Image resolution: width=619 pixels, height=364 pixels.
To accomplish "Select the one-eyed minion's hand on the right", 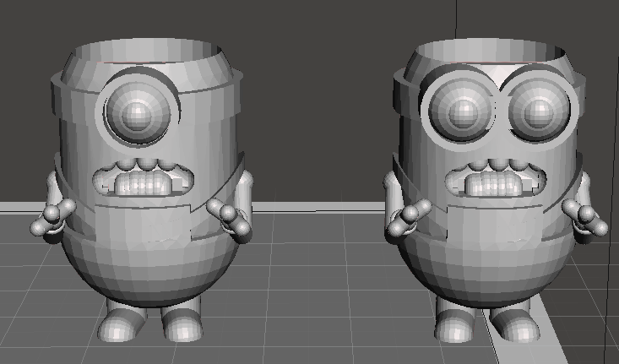I will click(x=233, y=218).
